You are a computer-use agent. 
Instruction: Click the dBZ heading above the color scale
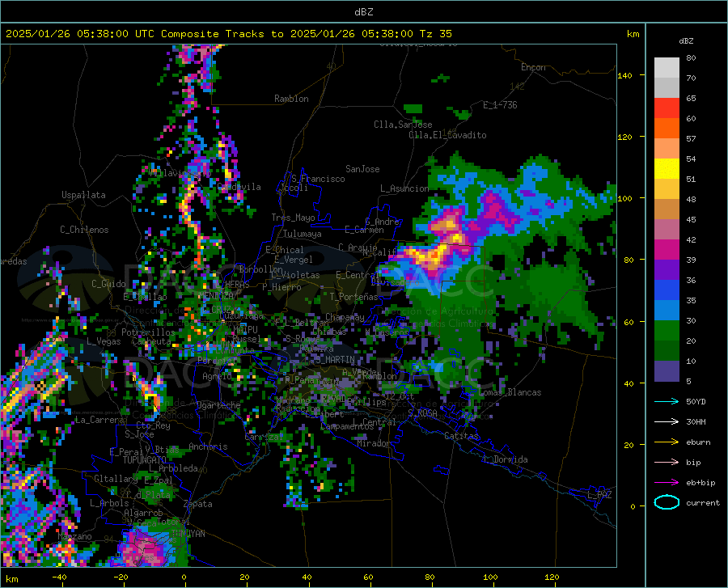point(686,40)
